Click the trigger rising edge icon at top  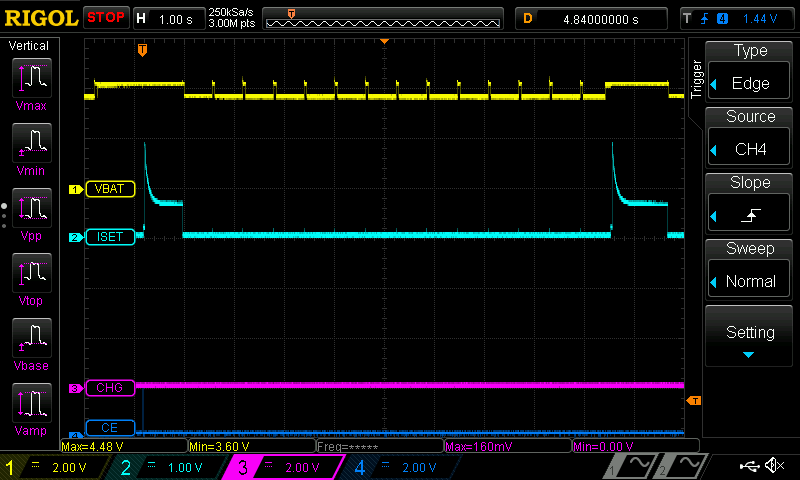point(705,19)
